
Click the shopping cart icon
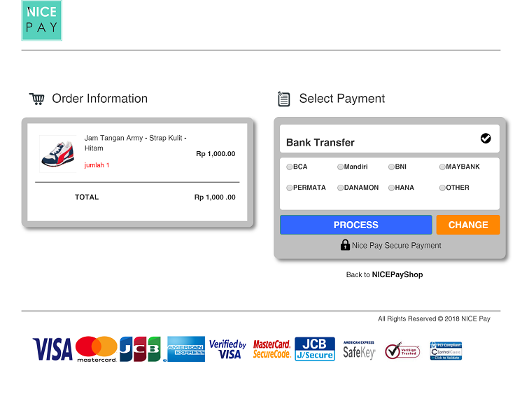point(37,99)
